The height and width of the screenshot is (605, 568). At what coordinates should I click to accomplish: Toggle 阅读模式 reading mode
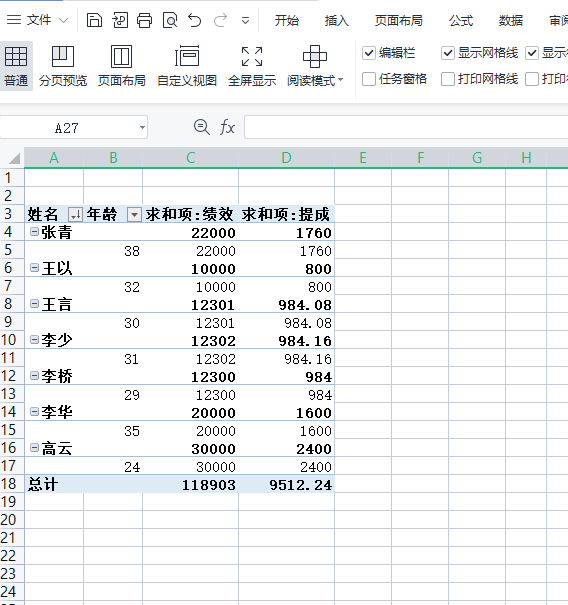coord(311,66)
